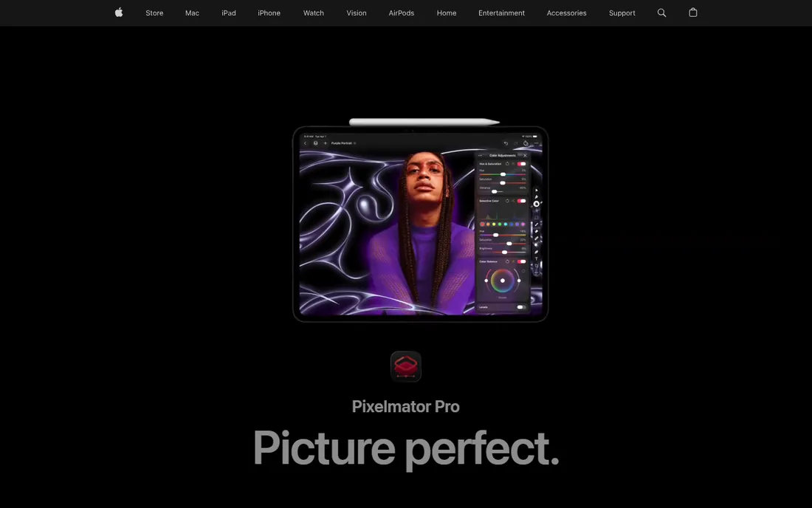This screenshot has width=812, height=508.
Task: Reset the Hue & Saturation adjustment
Action: [508, 164]
